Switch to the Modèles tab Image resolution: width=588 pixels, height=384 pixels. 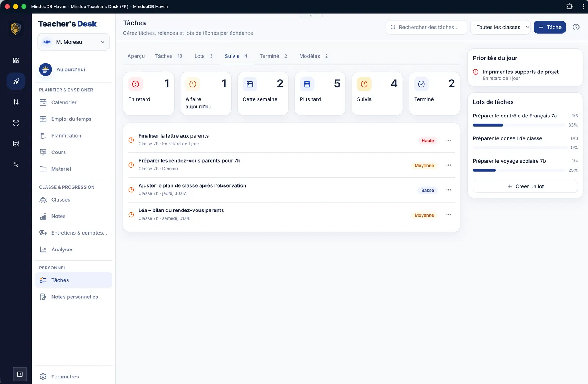[313, 56]
